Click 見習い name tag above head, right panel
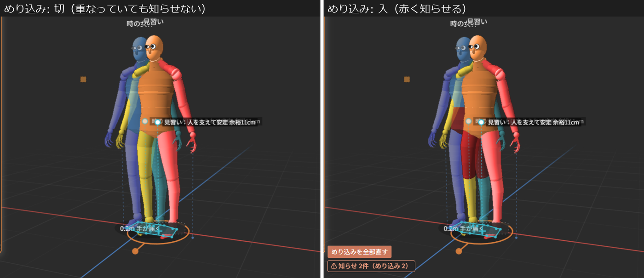 click(477, 22)
